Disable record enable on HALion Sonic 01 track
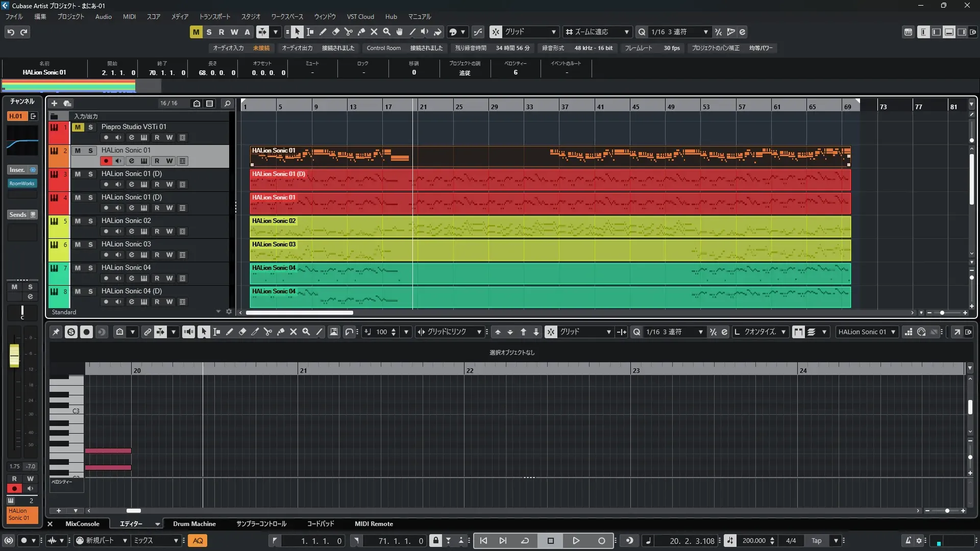The image size is (980, 551). (106, 161)
